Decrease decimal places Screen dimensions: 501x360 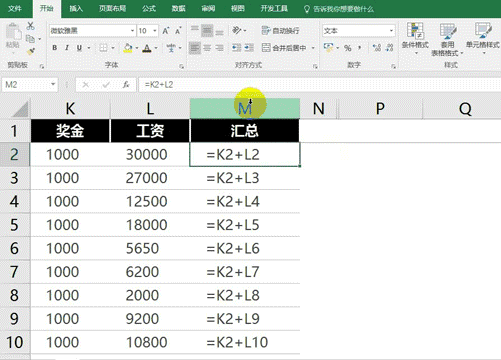pos(390,48)
